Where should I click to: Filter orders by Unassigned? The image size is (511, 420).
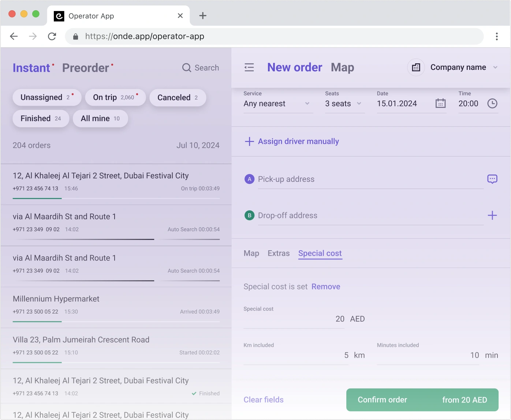tap(47, 98)
